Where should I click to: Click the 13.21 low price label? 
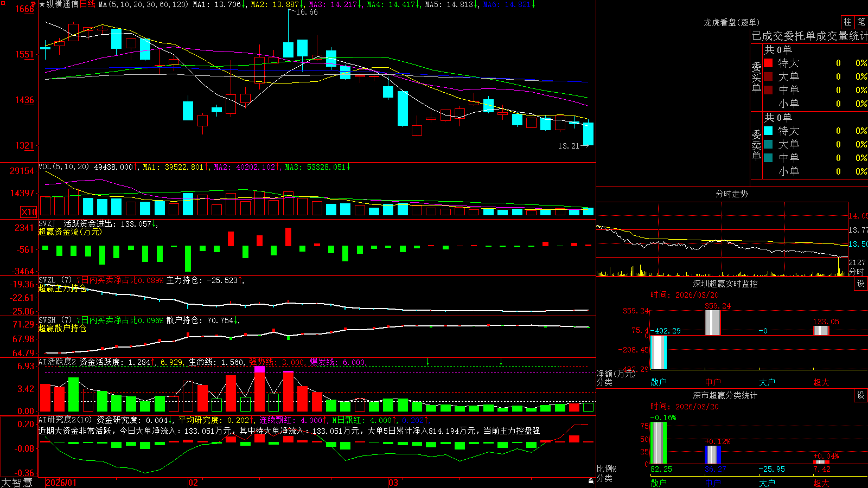[x=569, y=146]
